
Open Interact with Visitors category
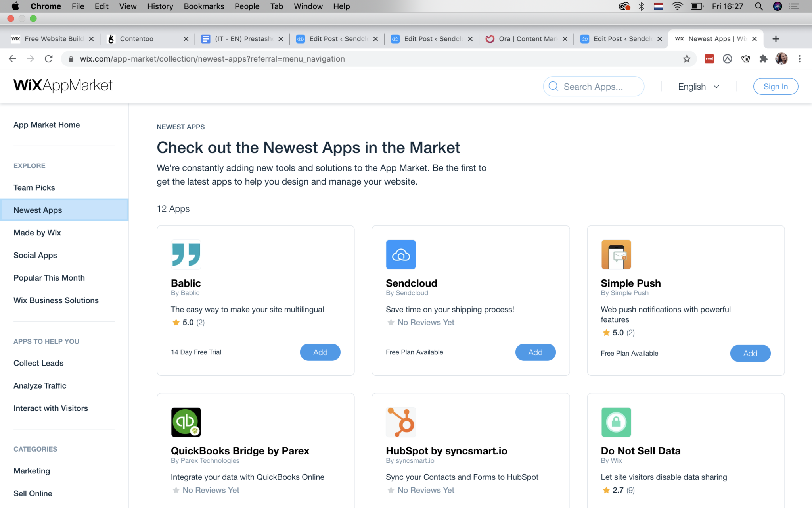coord(51,408)
